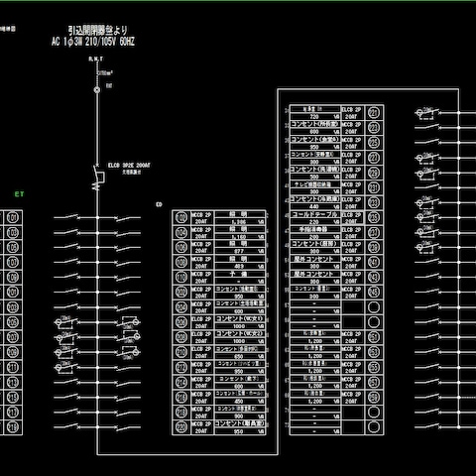Select the コールドテーブル load name
The width and height of the screenshot is (476, 476).
tap(314, 214)
